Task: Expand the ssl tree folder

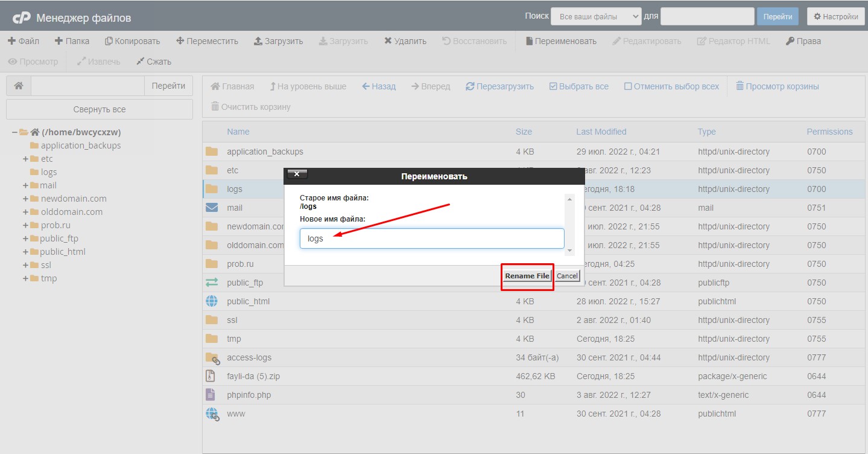Action: coord(26,265)
